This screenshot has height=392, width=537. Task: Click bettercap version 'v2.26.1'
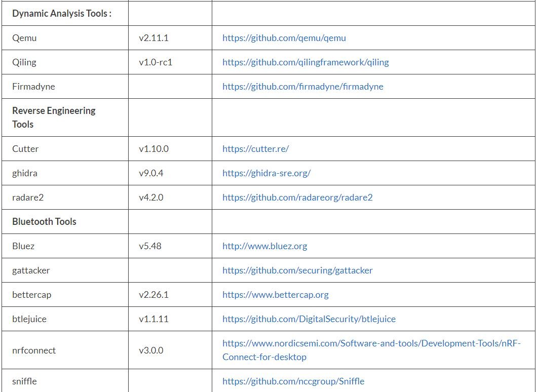tap(154, 294)
